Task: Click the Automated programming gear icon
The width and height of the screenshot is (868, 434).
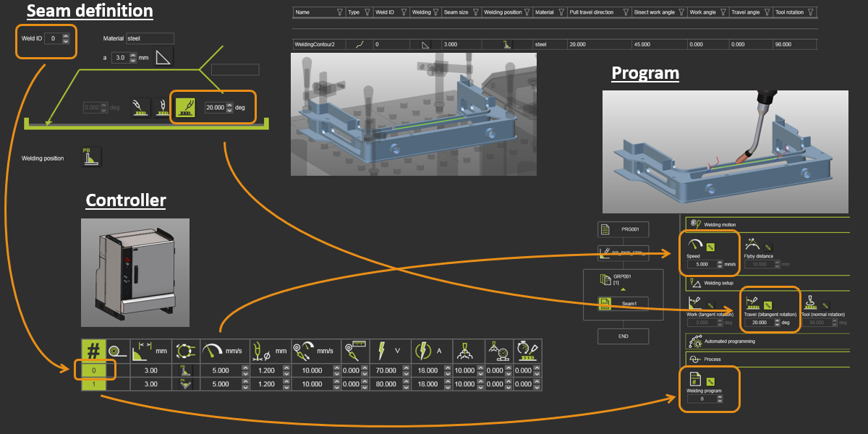Action: coord(696,341)
